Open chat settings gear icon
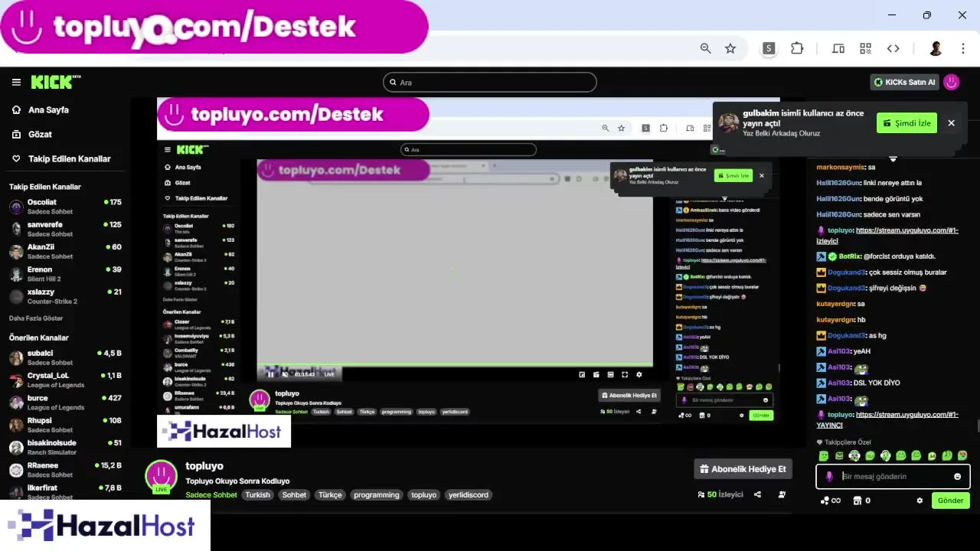 coord(920,500)
